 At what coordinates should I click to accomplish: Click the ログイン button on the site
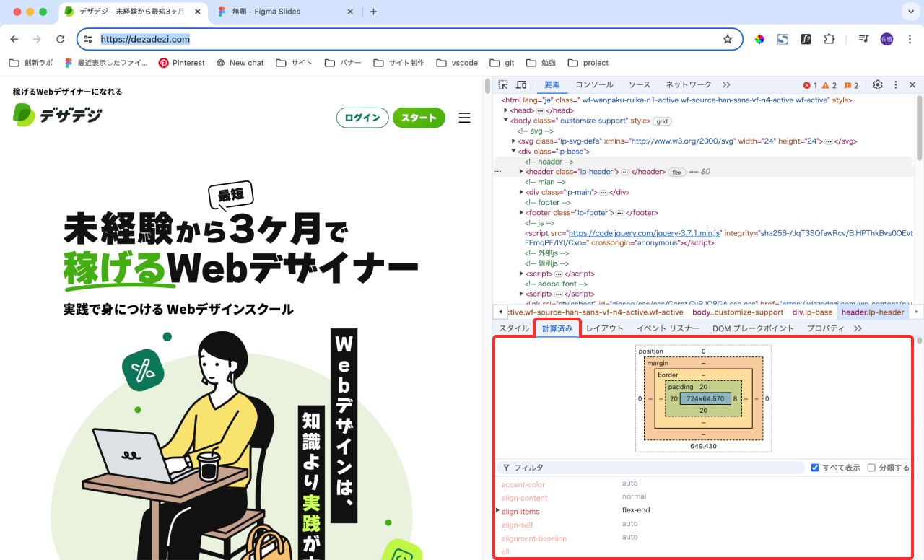(362, 118)
